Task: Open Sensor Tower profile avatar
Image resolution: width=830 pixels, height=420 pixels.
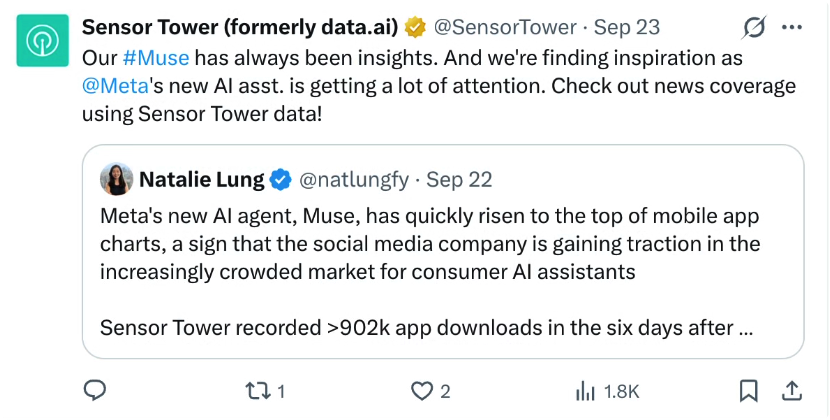Action: pyautogui.click(x=42, y=40)
